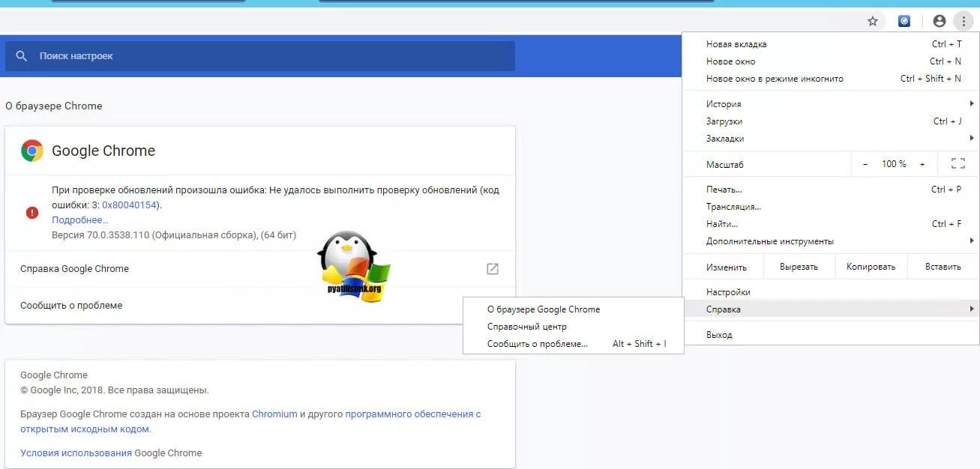Screen dimensions: 980x469
Task: Choose Печать... from the menu
Action: tap(831, 190)
